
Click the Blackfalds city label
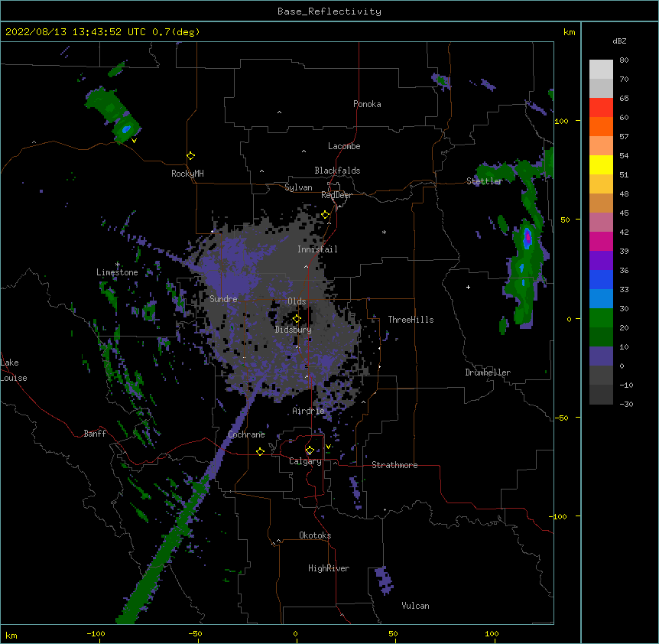click(x=337, y=171)
